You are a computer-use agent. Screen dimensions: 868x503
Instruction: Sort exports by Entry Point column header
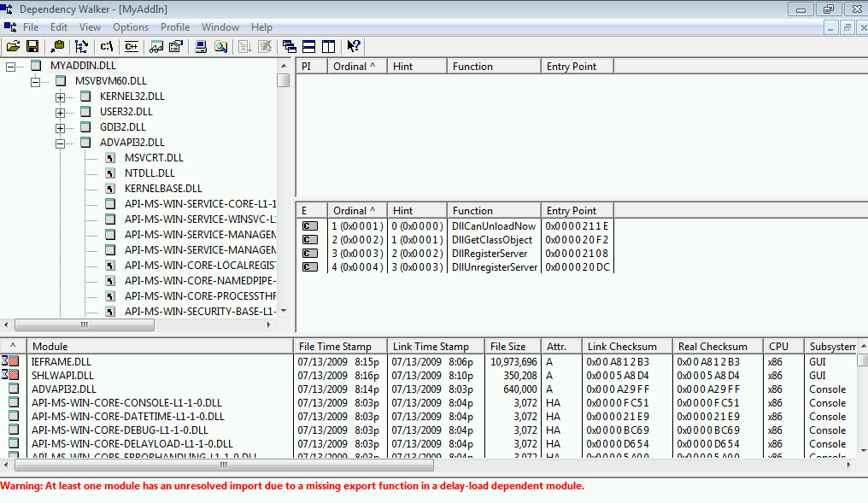pyautogui.click(x=577, y=211)
